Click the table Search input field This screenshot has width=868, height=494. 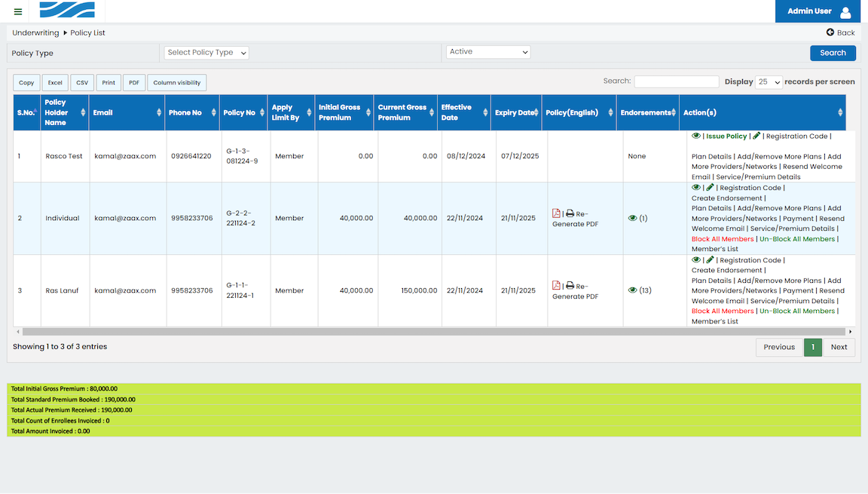tap(676, 81)
